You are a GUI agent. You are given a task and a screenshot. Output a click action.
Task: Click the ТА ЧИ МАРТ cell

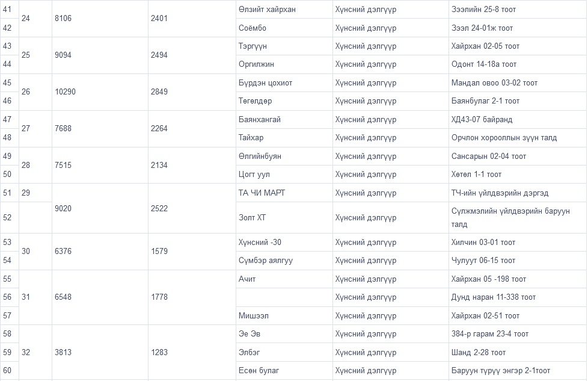[262, 193]
